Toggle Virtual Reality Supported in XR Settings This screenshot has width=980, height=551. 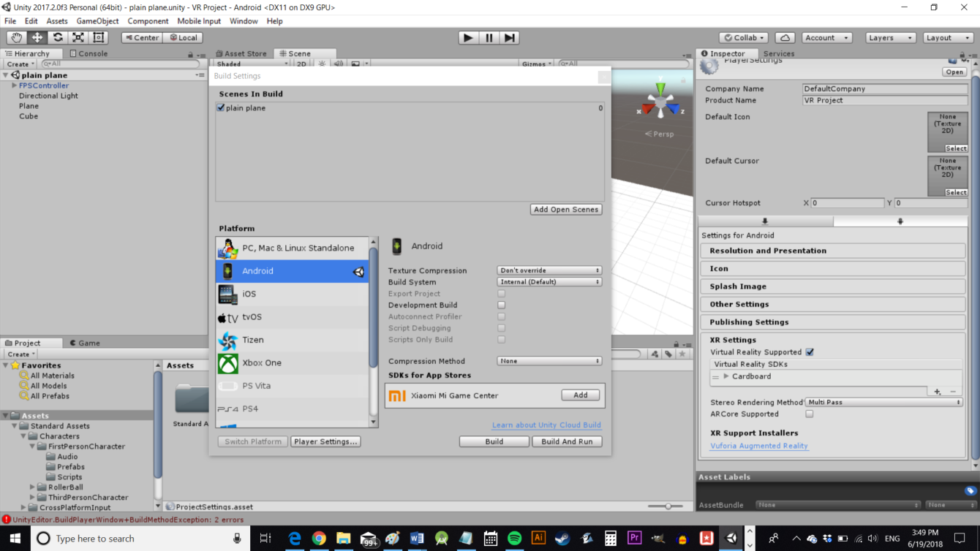[x=810, y=351]
